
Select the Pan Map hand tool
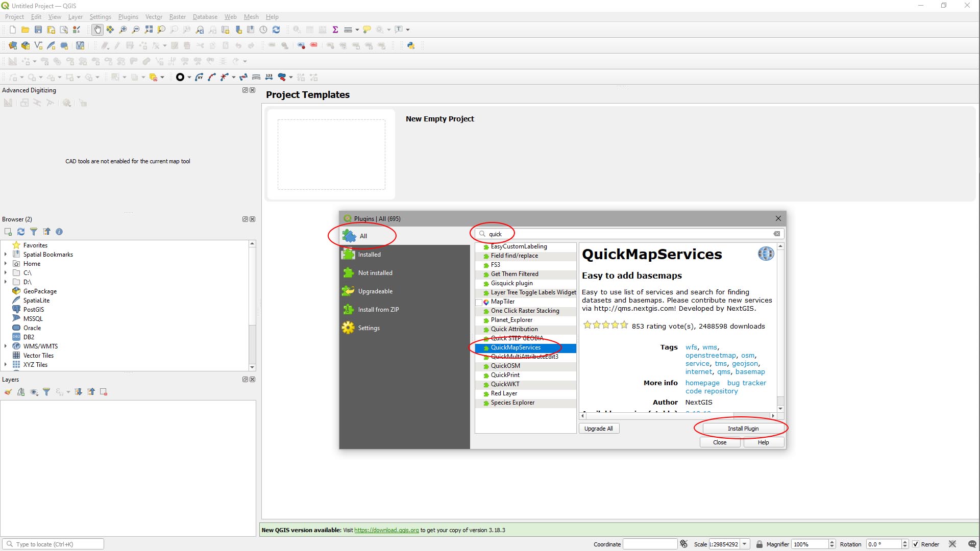pyautogui.click(x=97, y=30)
